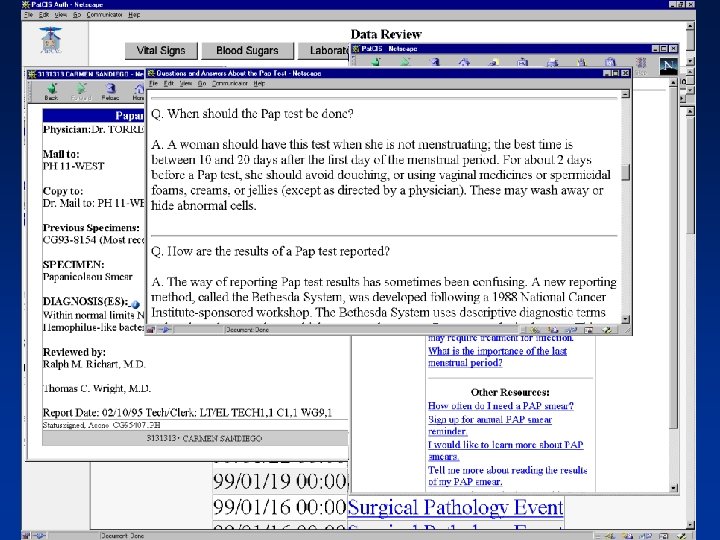Open Go menu in the Pap Test window
The image size is (720, 540).
point(202,83)
